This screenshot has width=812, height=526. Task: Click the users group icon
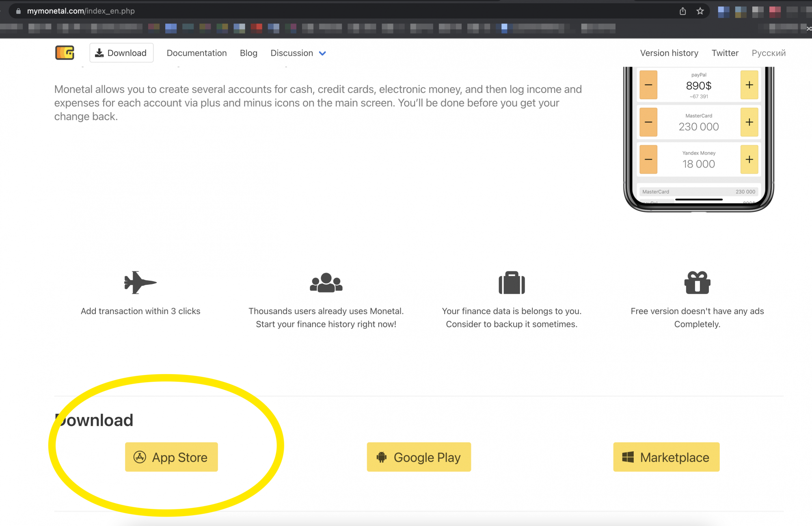click(326, 282)
